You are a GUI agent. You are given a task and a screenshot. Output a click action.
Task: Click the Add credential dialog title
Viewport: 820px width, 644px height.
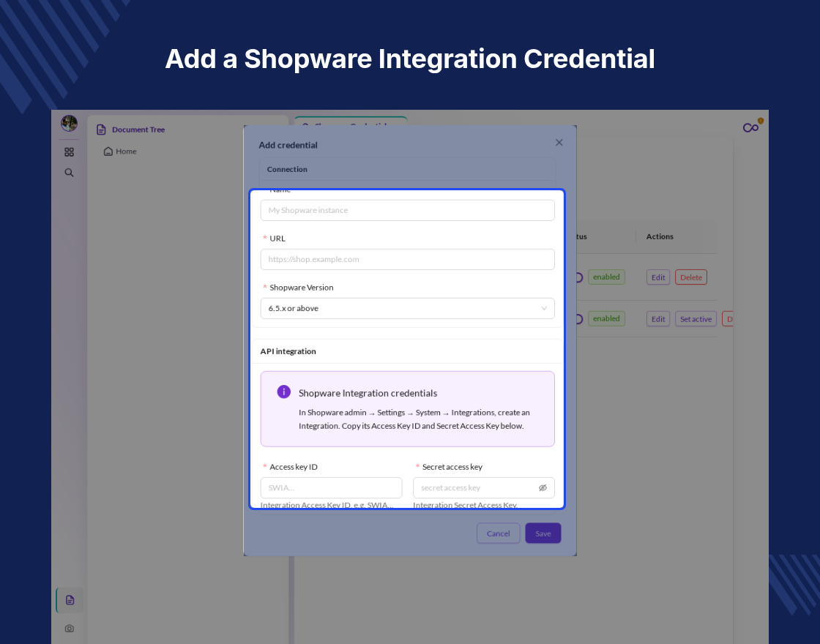click(288, 145)
